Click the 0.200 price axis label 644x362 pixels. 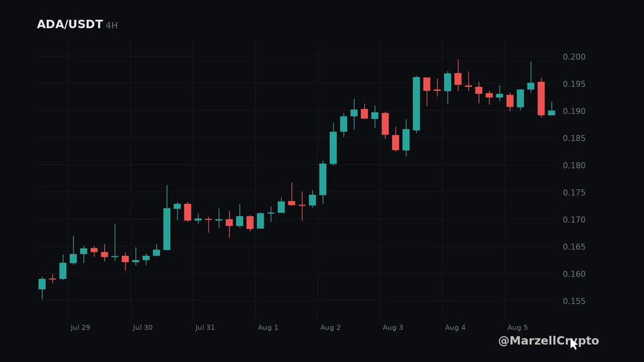(574, 57)
